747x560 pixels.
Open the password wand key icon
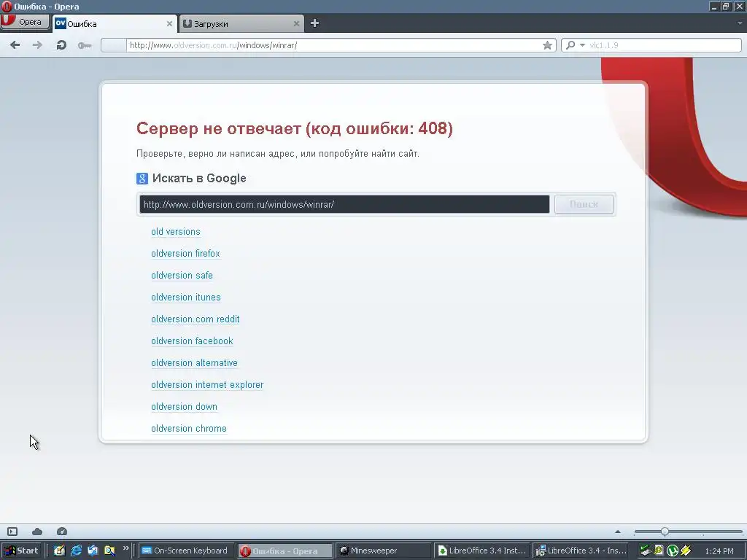pyautogui.click(x=85, y=45)
